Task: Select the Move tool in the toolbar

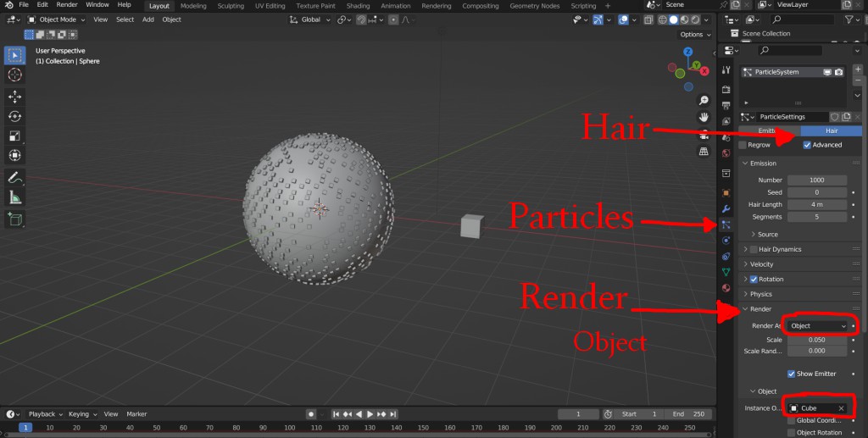Action: click(15, 97)
